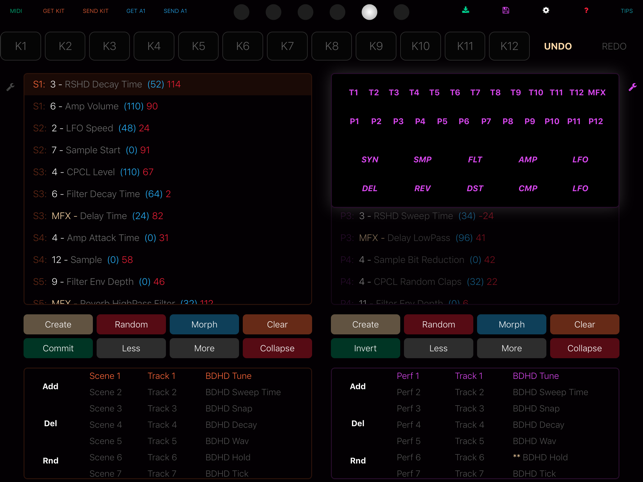Select performance filter P12
Screen dimensions: 643x482
(x=596, y=121)
